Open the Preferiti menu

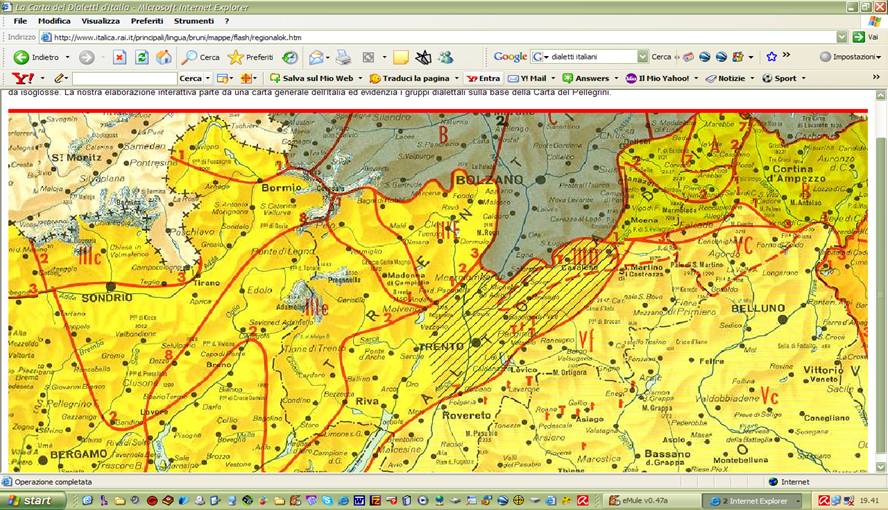point(147,21)
